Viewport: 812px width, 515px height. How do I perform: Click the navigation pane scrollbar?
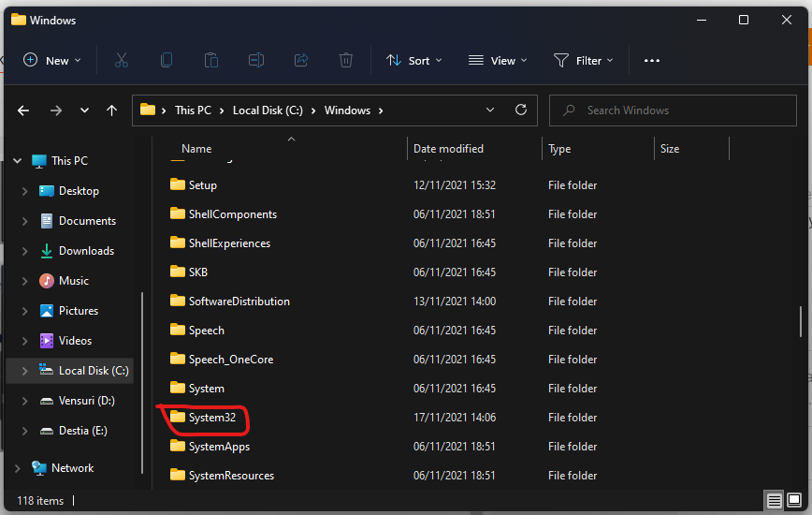[142, 383]
